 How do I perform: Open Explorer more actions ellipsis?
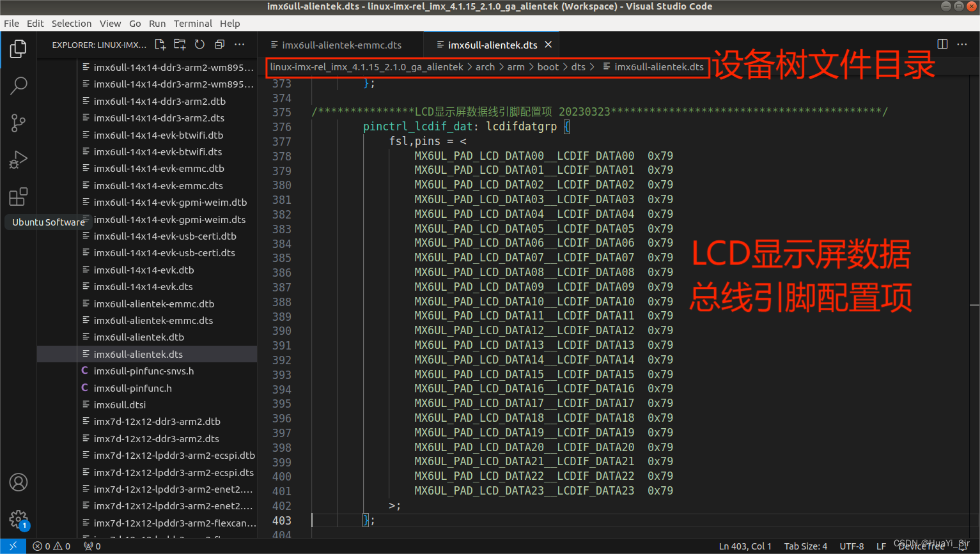(239, 45)
